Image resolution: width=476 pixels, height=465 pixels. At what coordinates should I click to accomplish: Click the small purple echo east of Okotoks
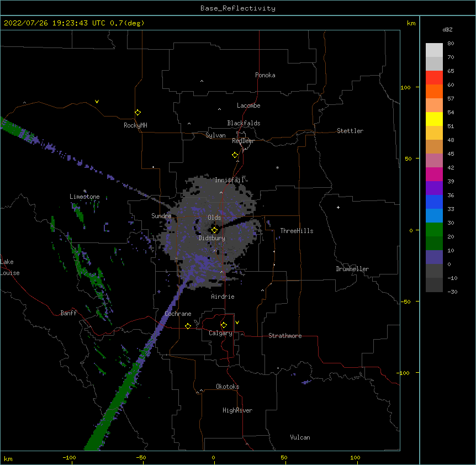pos(306,382)
